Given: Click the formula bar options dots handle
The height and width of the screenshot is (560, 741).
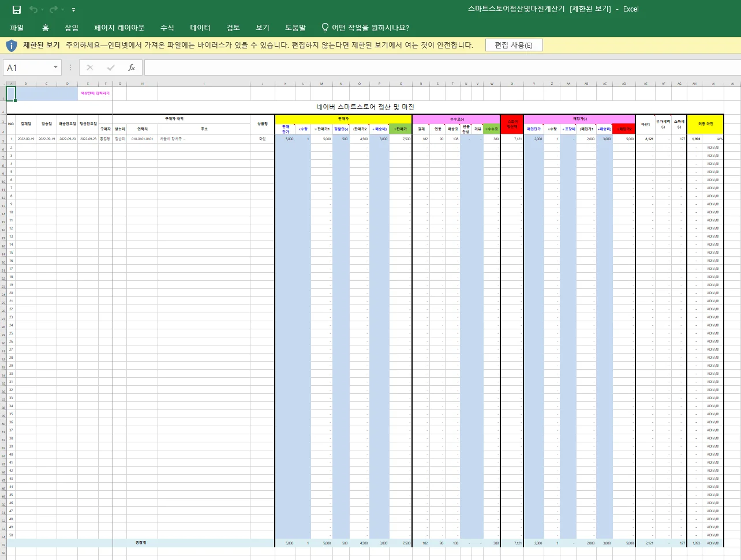Looking at the screenshot, I should pyautogui.click(x=70, y=67).
